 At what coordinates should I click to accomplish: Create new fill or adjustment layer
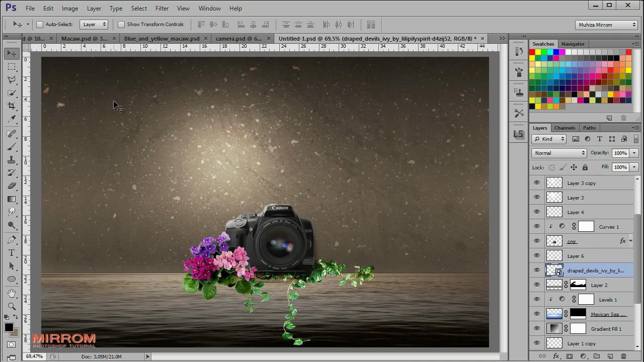click(x=583, y=356)
